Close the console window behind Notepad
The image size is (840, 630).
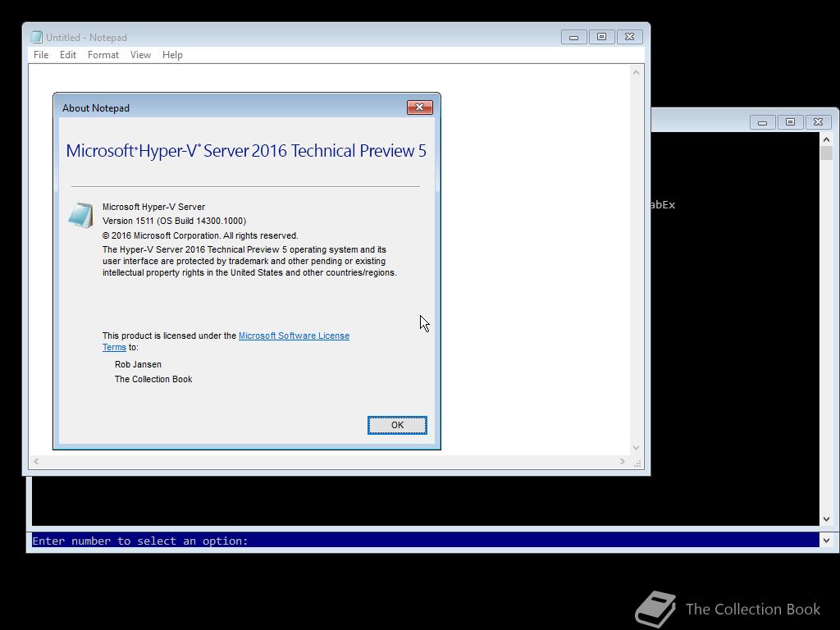click(818, 122)
